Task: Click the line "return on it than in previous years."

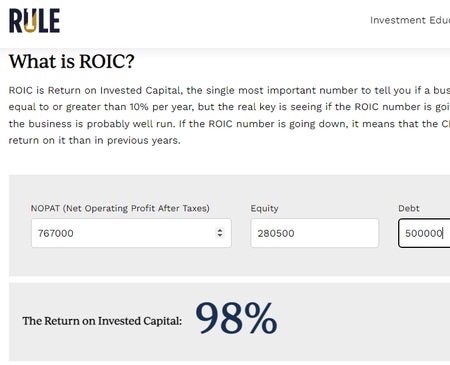Action: (x=94, y=140)
